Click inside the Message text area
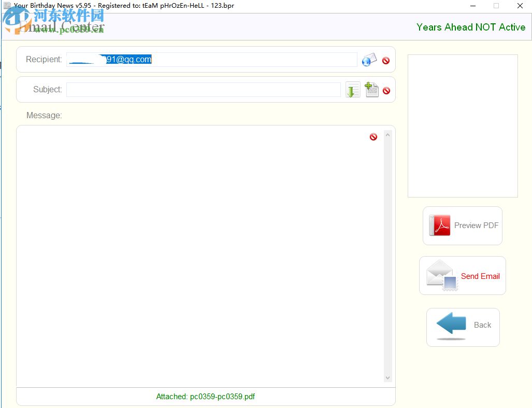Screen dimensions: 532x408 [200, 256]
